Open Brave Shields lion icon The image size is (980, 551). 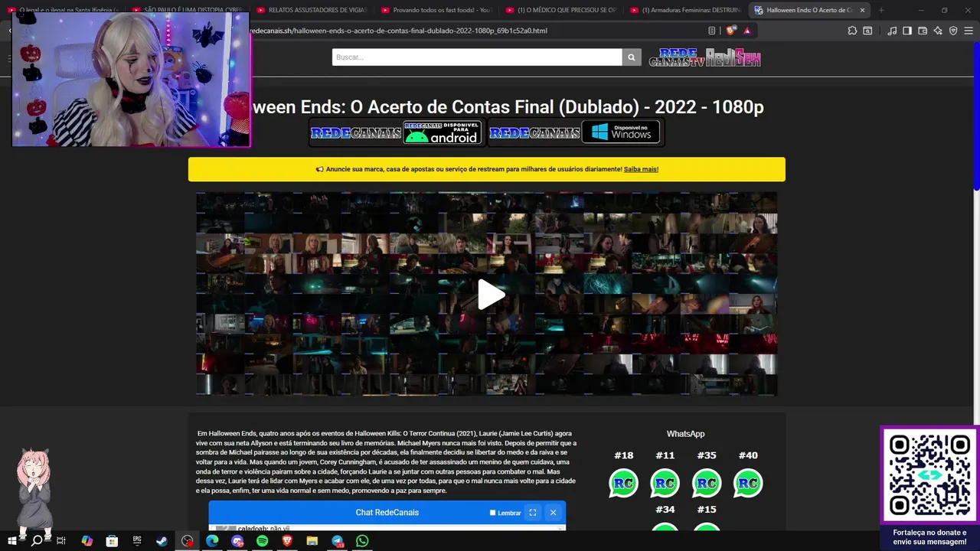click(731, 31)
